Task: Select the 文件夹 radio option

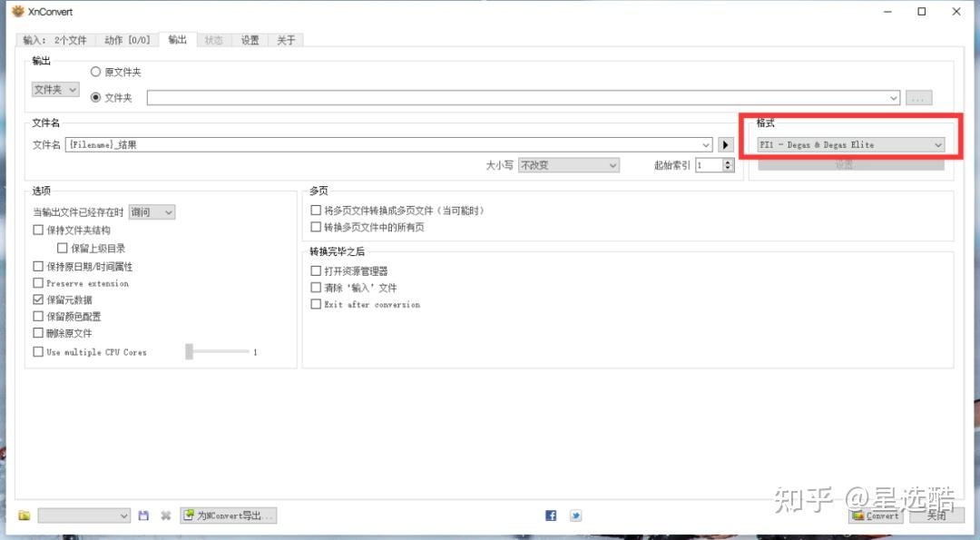Action: tap(95, 97)
